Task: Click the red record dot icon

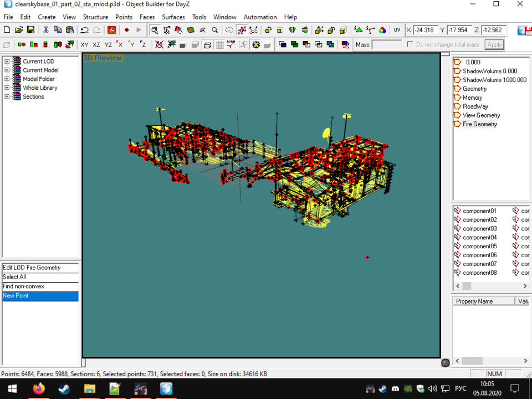Action: (x=126, y=30)
